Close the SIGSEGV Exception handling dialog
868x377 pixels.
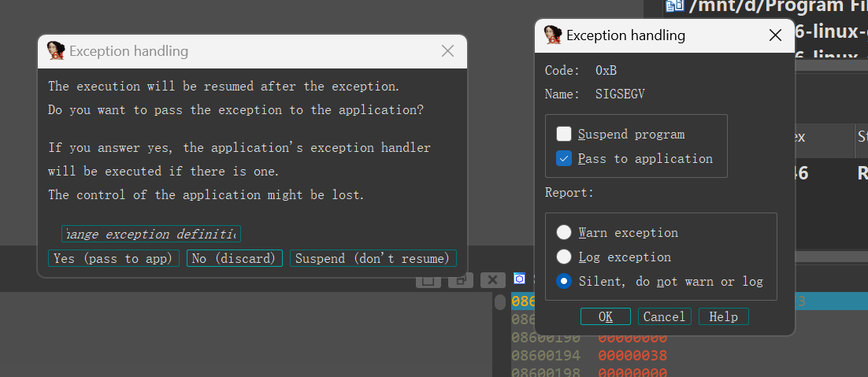(x=775, y=35)
